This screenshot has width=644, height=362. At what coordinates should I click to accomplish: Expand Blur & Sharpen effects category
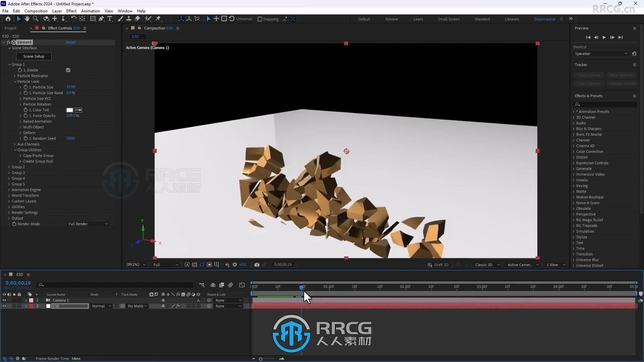pyautogui.click(x=574, y=129)
